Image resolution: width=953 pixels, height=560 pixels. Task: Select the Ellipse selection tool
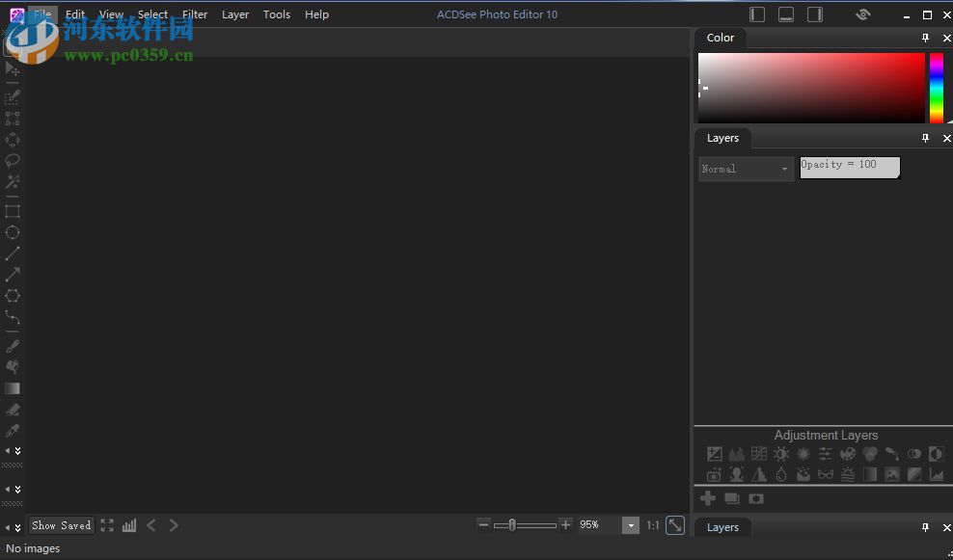(13, 232)
